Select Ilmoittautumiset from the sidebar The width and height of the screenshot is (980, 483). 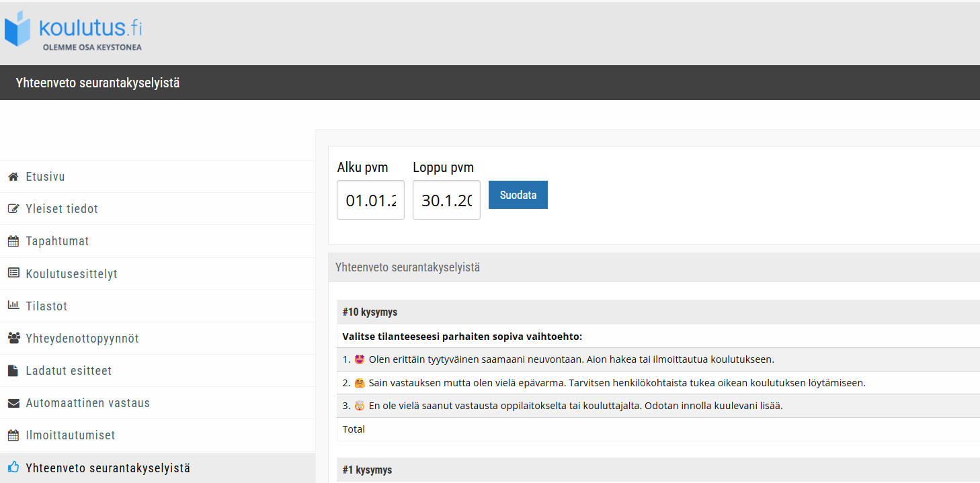pos(71,435)
